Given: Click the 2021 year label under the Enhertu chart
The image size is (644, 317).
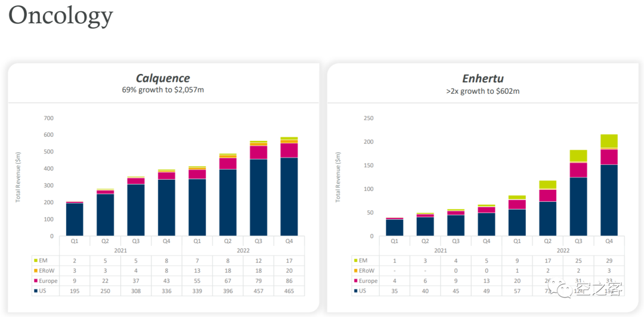Looking at the screenshot, I should click(441, 250).
